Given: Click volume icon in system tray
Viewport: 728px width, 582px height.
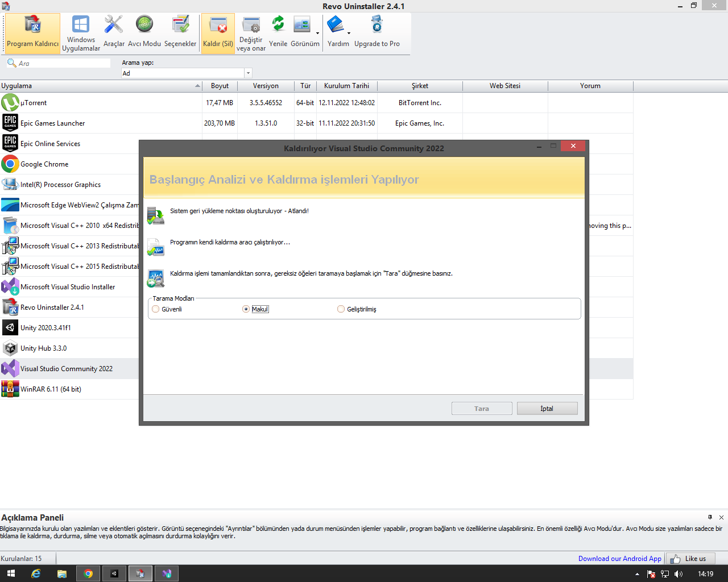Looking at the screenshot, I should pos(679,574).
